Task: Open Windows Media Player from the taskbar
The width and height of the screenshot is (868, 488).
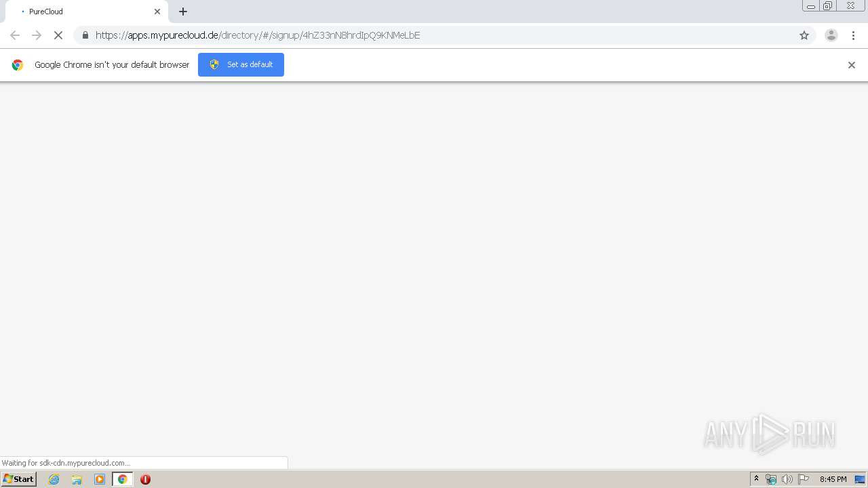Action: coord(100,479)
